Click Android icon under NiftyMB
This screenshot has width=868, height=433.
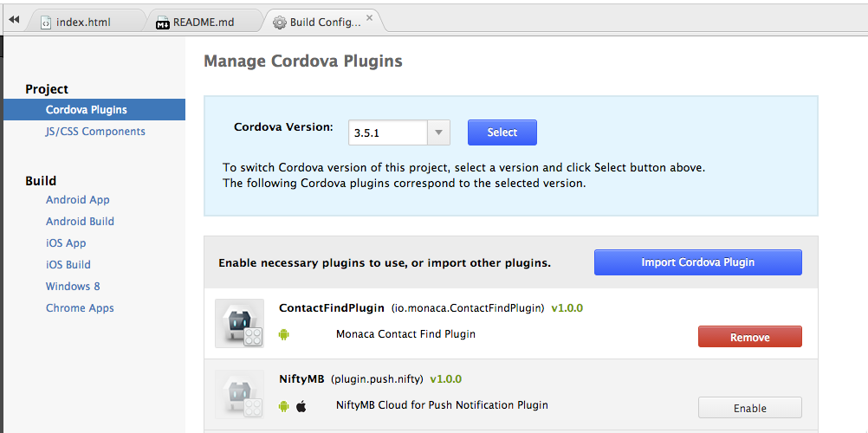click(284, 405)
